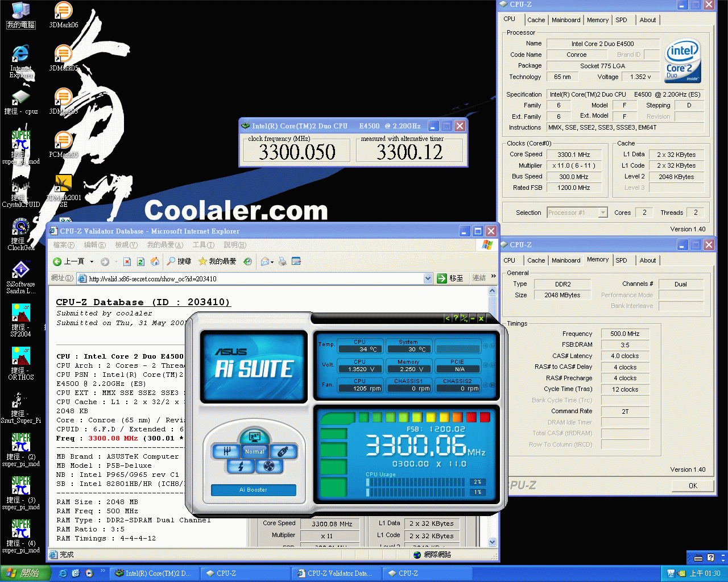Click the IE Go button 移至

(450, 278)
